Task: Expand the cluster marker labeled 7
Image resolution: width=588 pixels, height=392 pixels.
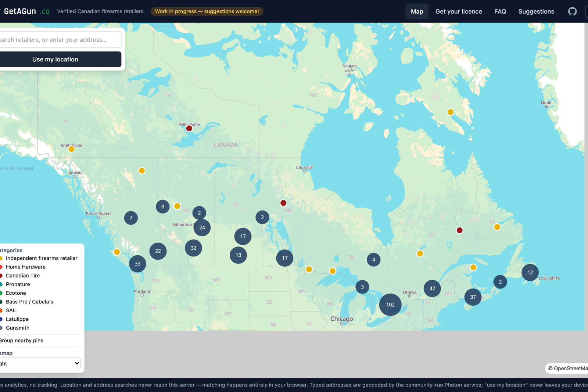Action: pyautogui.click(x=131, y=218)
